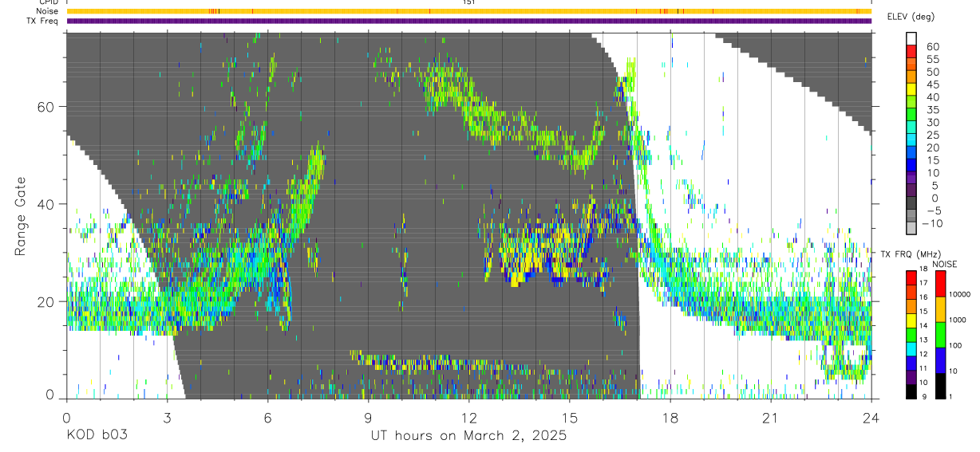The width and height of the screenshot is (980, 452).
Task: Click the '14' label on TX FRQ scale
Action: [923, 325]
